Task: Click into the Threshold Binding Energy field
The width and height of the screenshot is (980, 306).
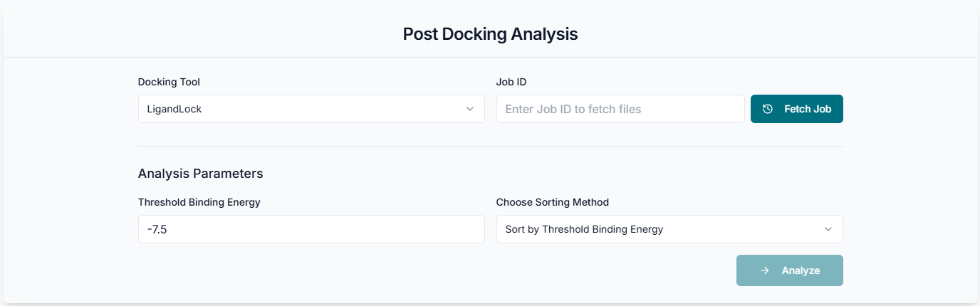Action: coord(311,229)
